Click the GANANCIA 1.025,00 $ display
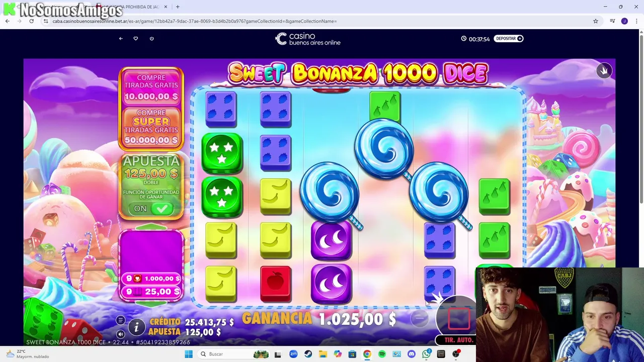Viewport: 644px width, 362px height. pos(319,319)
